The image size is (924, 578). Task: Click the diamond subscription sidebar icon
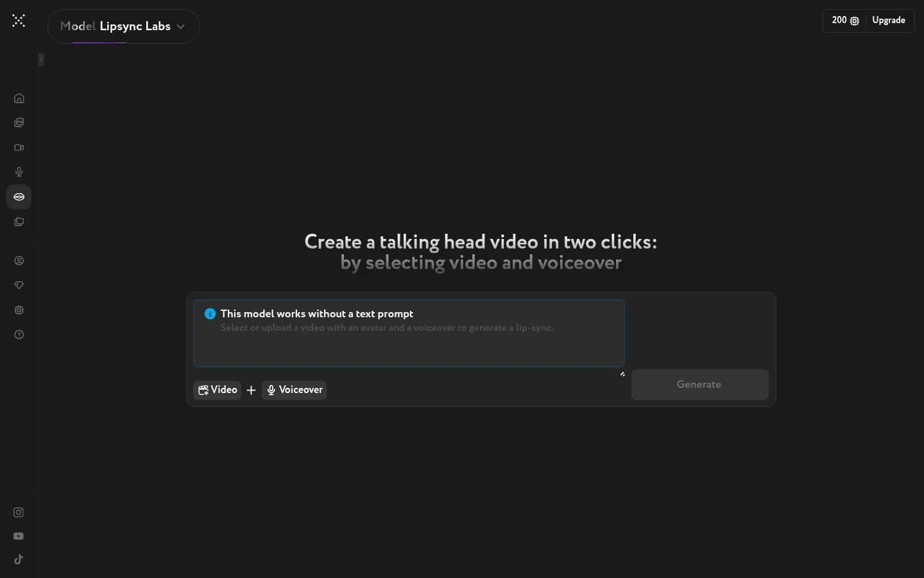click(19, 285)
